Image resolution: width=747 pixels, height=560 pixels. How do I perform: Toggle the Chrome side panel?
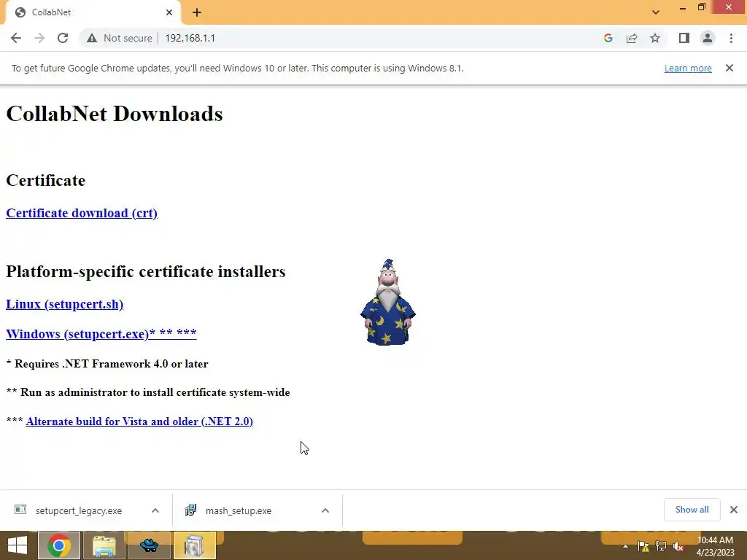pyautogui.click(x=684, y=38)
